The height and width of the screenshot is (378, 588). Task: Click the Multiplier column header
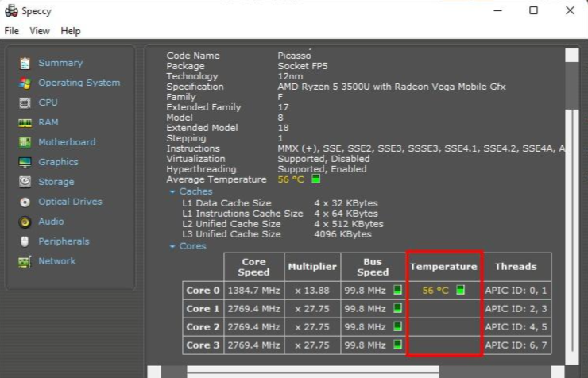[312, 267]
